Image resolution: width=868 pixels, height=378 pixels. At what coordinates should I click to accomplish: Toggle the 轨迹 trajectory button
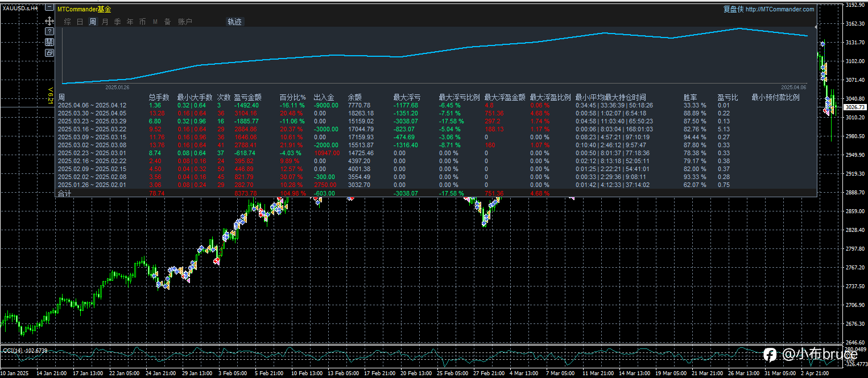pos(234,22)
